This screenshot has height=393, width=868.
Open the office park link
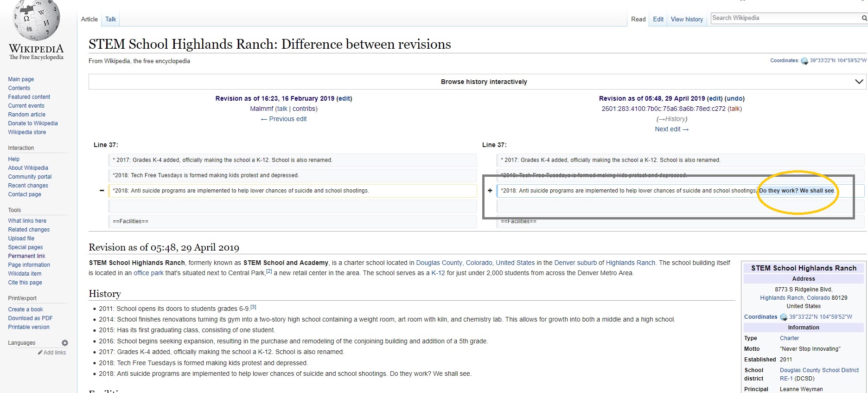[148, 273]
